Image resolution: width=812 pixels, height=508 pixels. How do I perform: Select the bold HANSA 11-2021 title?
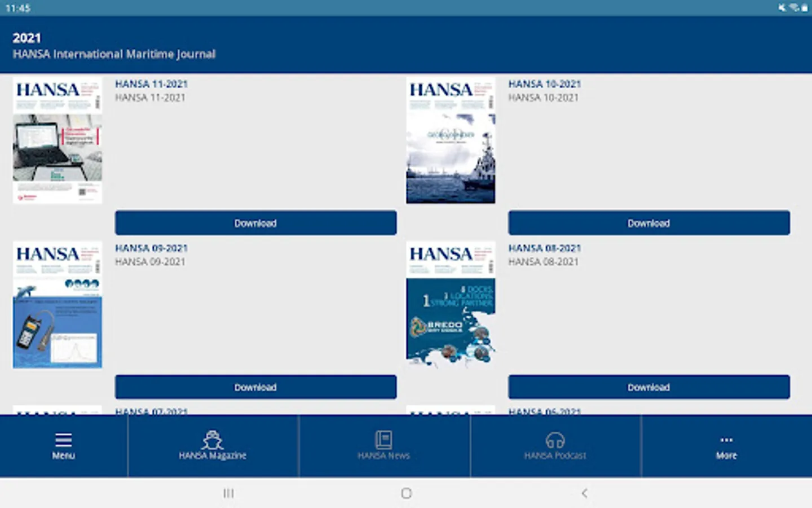[x=151, y=84]
